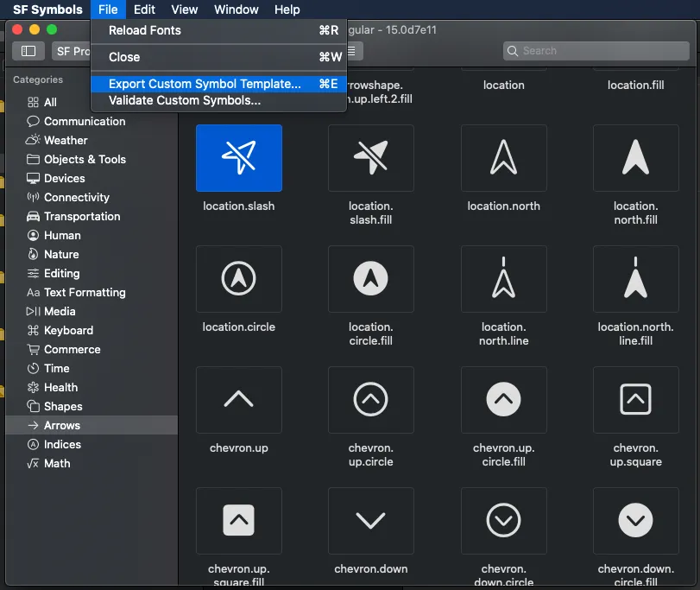
Task: Open the View menu
Action: tap(185, 10)
